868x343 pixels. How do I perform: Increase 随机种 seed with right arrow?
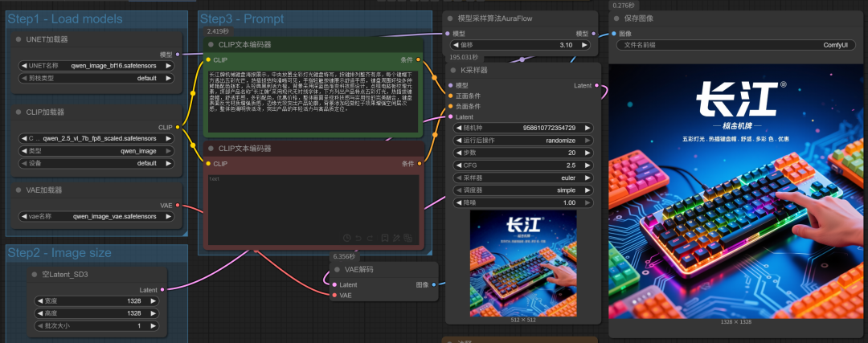588,128
